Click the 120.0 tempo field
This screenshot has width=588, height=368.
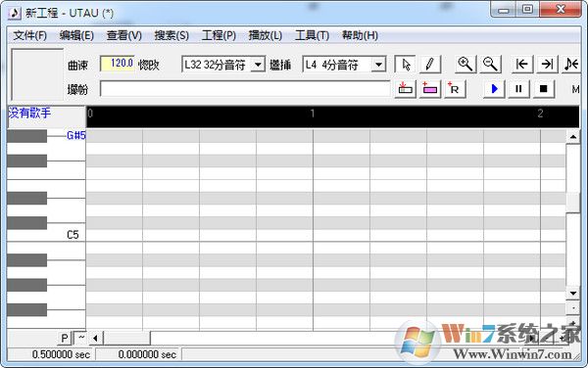point(118,64)
